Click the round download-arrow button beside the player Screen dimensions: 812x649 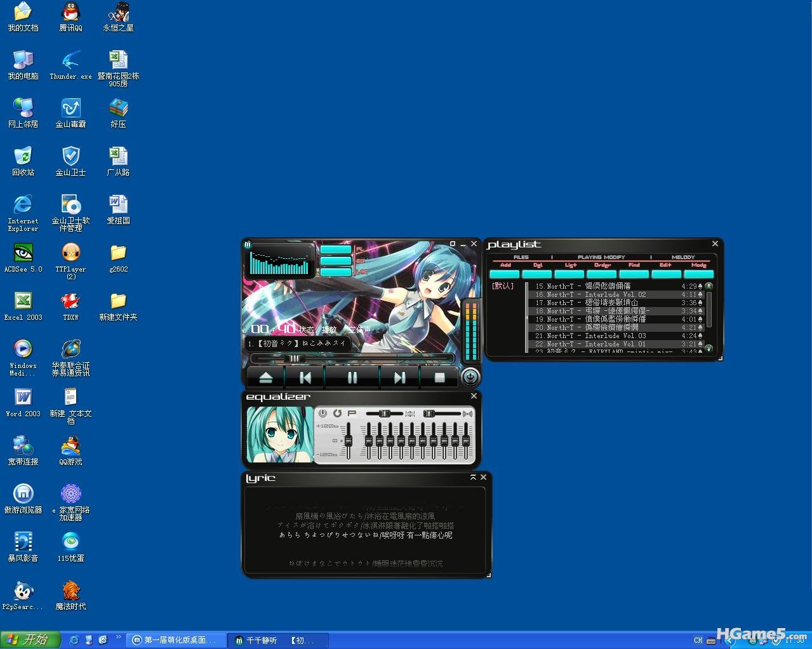[470, 377]
